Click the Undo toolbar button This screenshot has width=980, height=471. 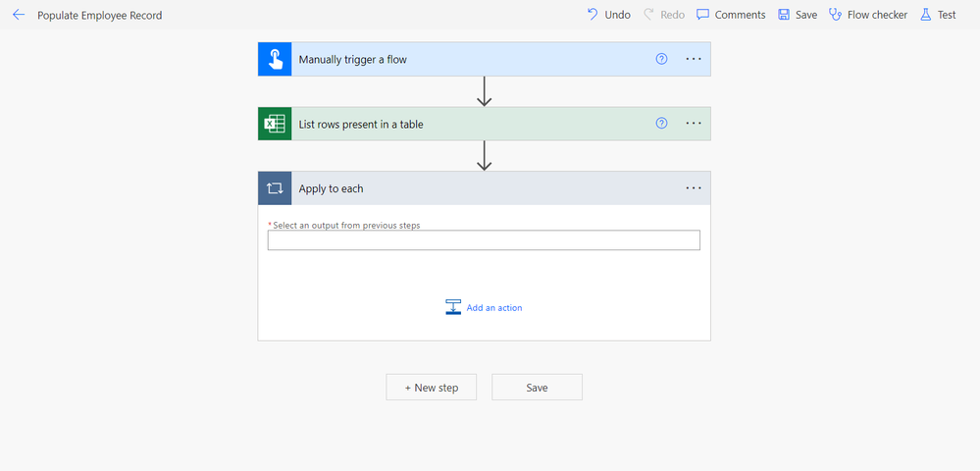point(608,15)
